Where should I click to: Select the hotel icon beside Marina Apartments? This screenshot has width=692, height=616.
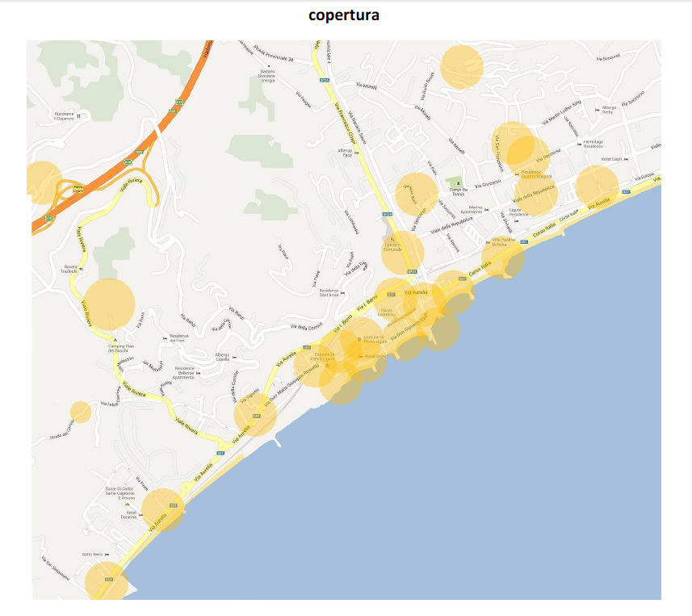pos(486,210)
